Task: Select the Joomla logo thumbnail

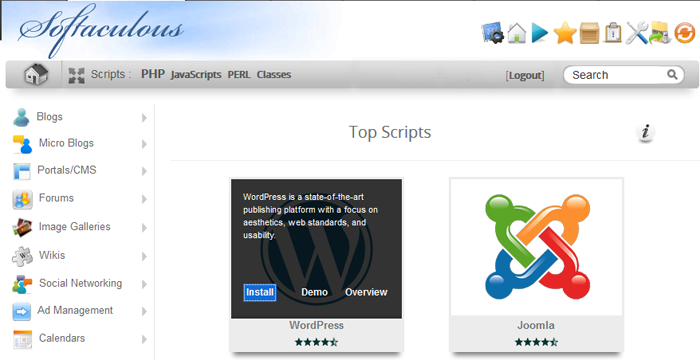Action: click(x=536, y=247)
